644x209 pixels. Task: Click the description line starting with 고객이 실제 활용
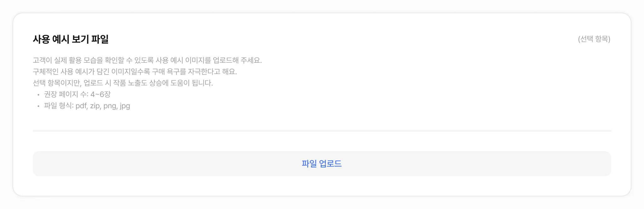pos(147,60)
